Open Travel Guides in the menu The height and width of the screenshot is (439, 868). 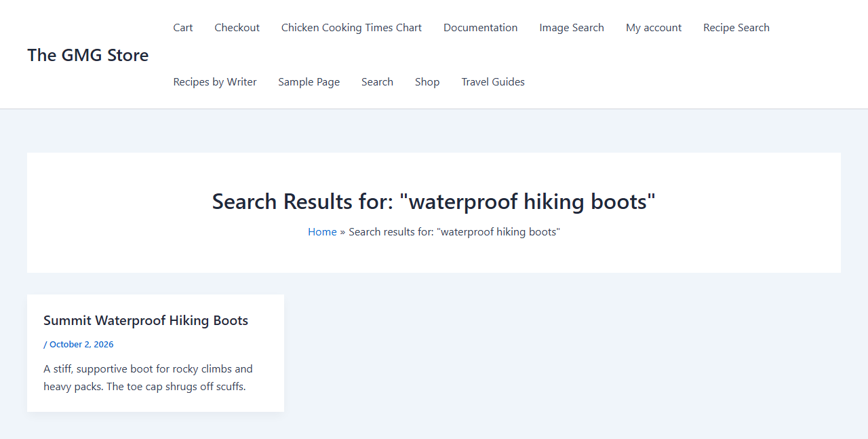click(x=493, y=82)
